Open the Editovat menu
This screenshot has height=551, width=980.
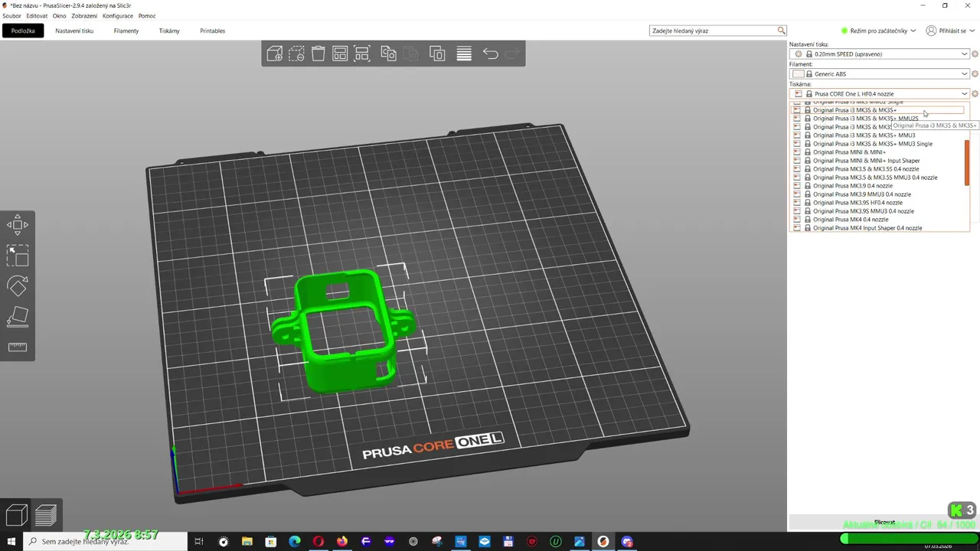pos(37,16)
